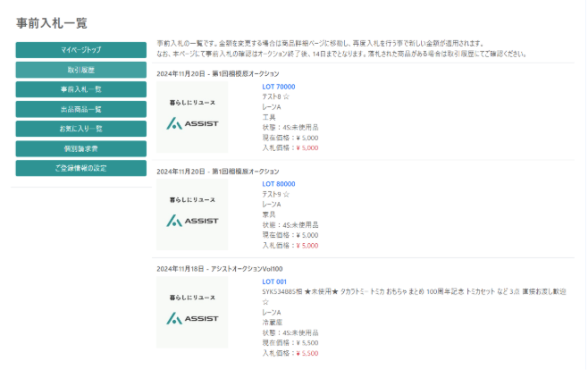Screen dimensions: 588x378
Task: Click the LOT 70000 product thumbnail
Action: click(x=192, y=117)
